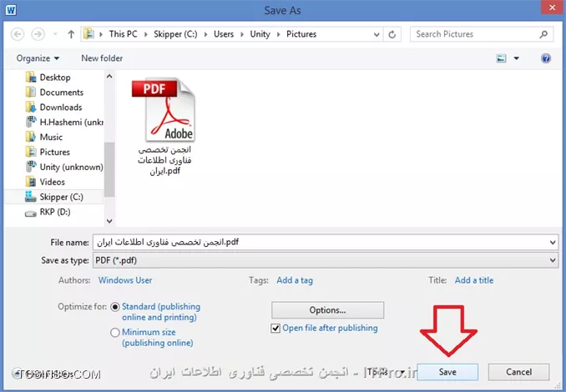566x392 pixels.
Task: Click the Word icon in title bar
Action: (11, 10)
